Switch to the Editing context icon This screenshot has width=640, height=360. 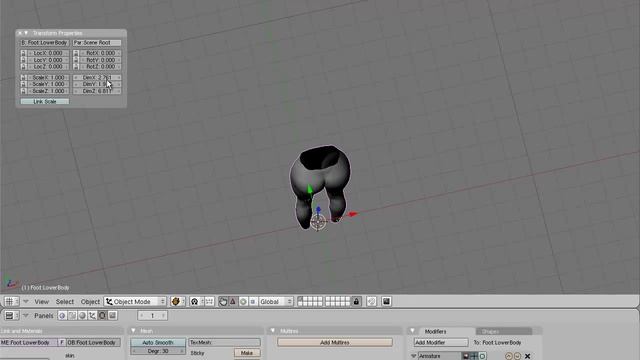click(102, 316)
